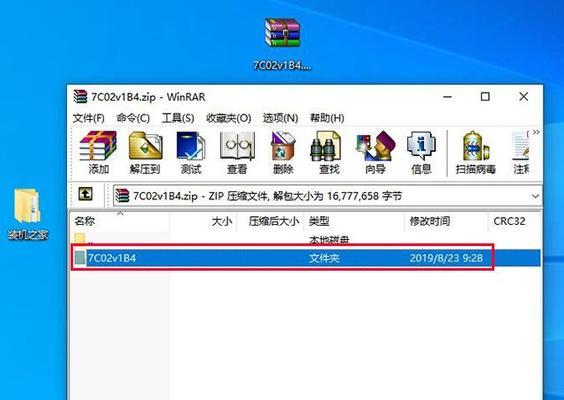The height and width of the screenshot is (400, 564).
Task: Expand the archive path dropdown arrow
Action: [535, 196]
